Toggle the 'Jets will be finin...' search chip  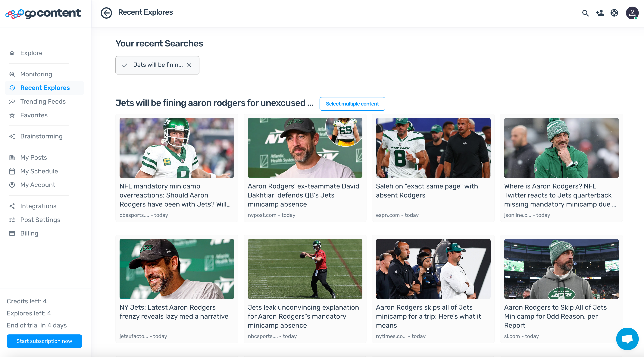158,65
